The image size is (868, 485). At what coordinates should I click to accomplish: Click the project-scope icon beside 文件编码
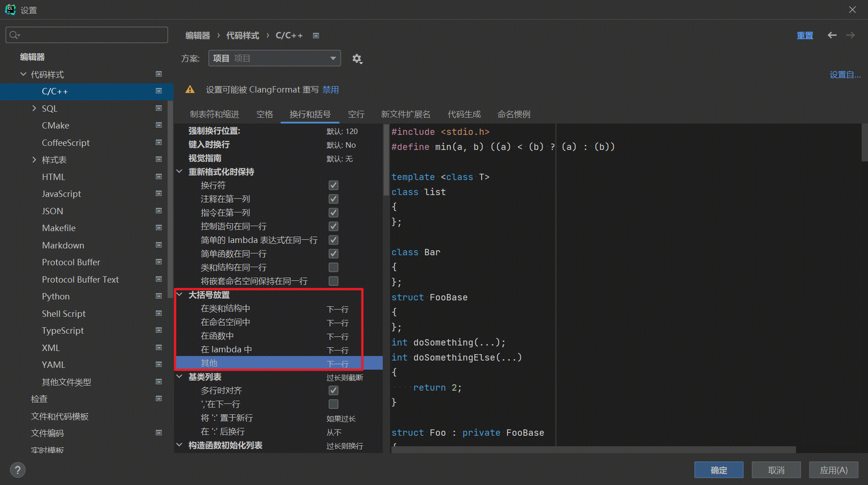coord(159,433)
